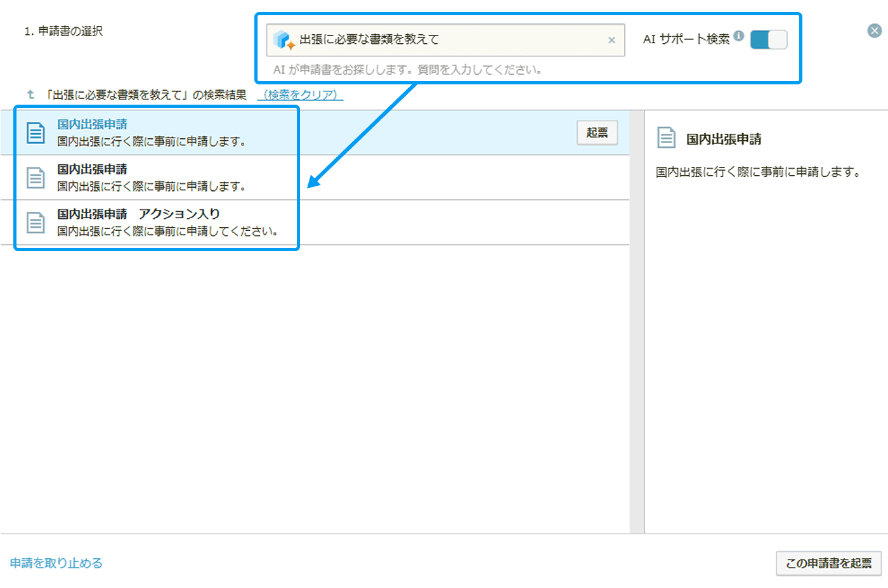Click the AI cube icon inside the search box
The image size is (888, 588).
(x=285, y=39)
